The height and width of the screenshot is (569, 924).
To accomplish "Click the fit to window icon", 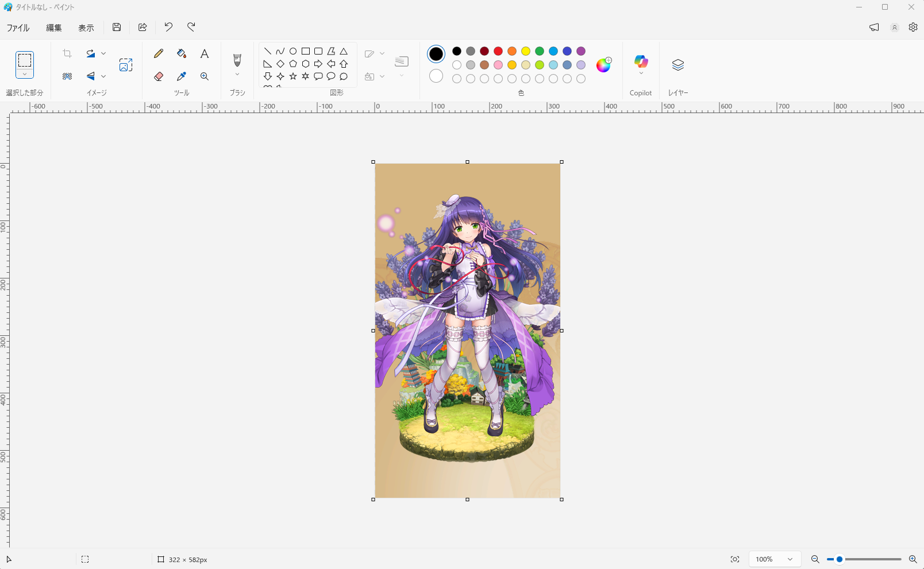I will [x=735, y=559].
